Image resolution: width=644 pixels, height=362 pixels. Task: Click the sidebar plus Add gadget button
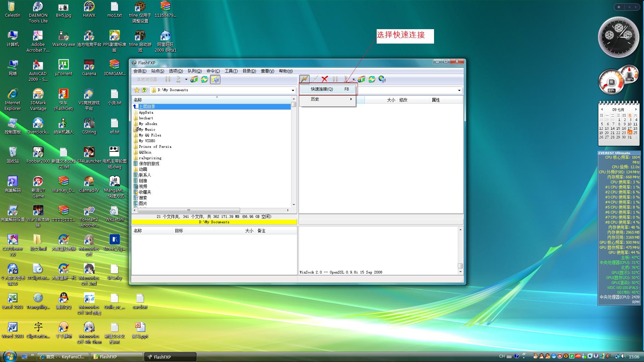pyautogui.click(x=619, y=7)
